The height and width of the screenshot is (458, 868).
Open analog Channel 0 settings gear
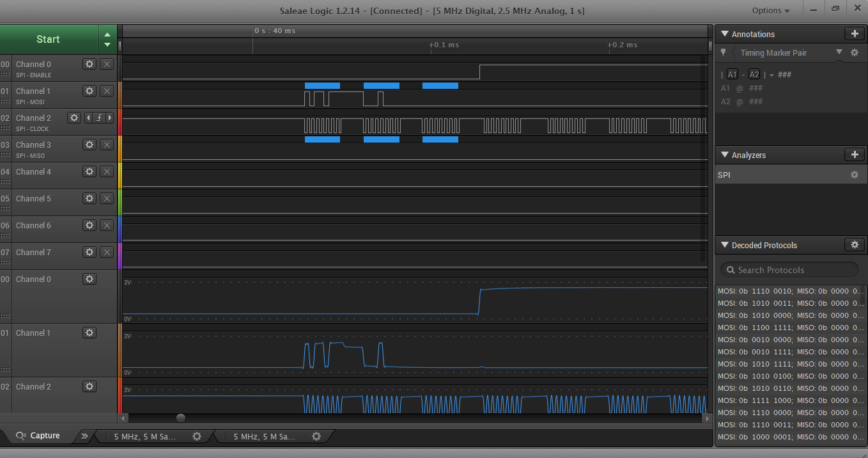89,279
